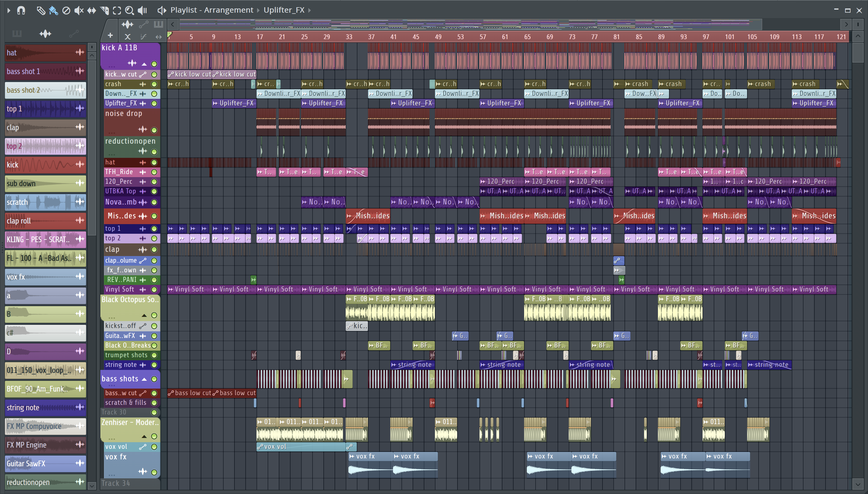Mute the Uplifter_FX track
This screenshot has width=868, height=494.
pyautogui.click(x=154, y=104)
